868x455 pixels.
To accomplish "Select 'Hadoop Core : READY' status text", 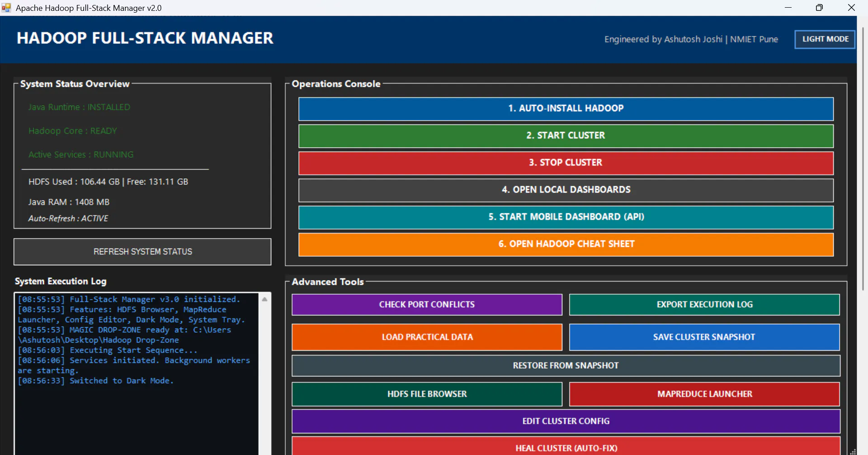I will (72, 131).
